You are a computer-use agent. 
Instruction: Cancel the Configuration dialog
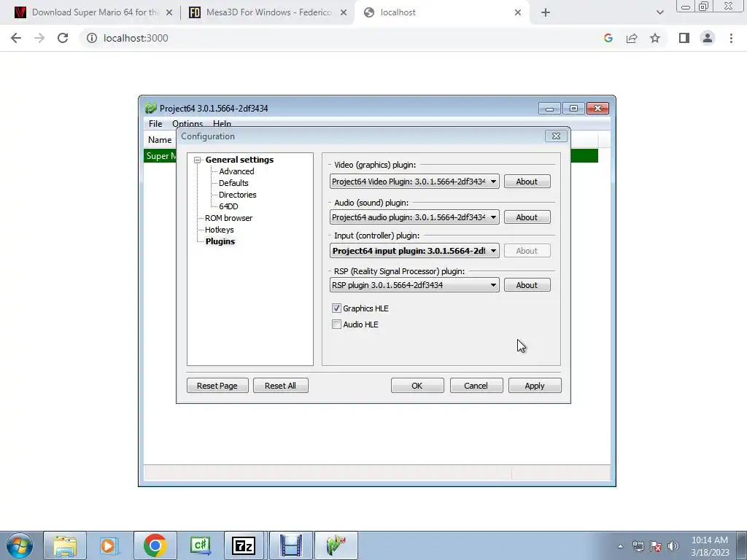click(x=476, y=385)
